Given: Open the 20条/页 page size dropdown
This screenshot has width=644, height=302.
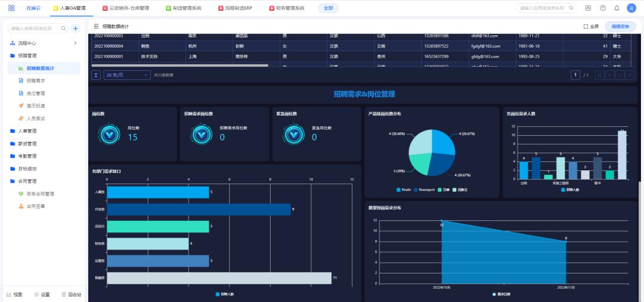Looking at the screenshot, I should [127, 75].
